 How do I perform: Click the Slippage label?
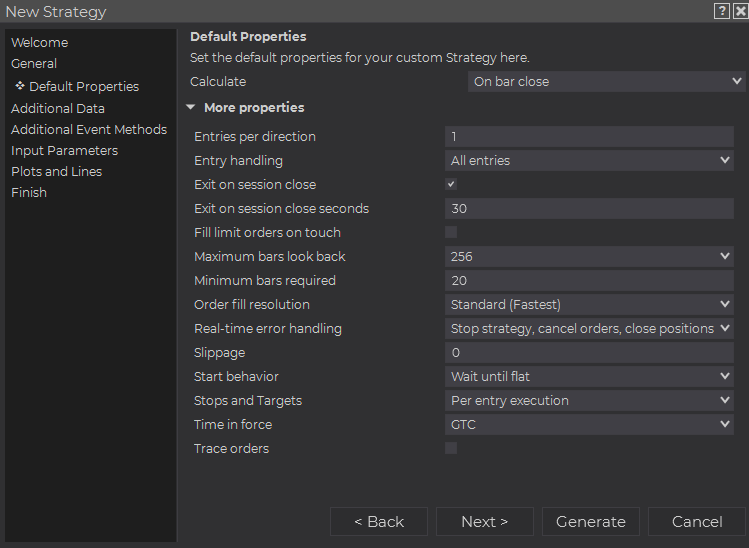219,353
